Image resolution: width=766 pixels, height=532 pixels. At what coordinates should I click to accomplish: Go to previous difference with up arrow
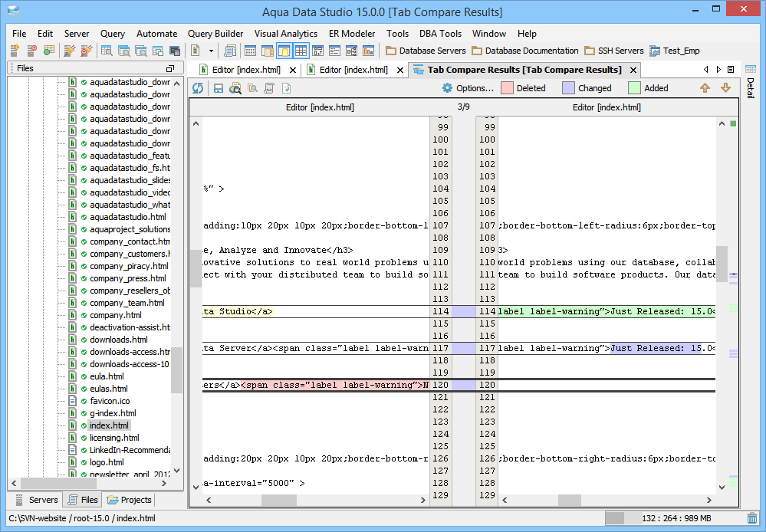point(705,88)
